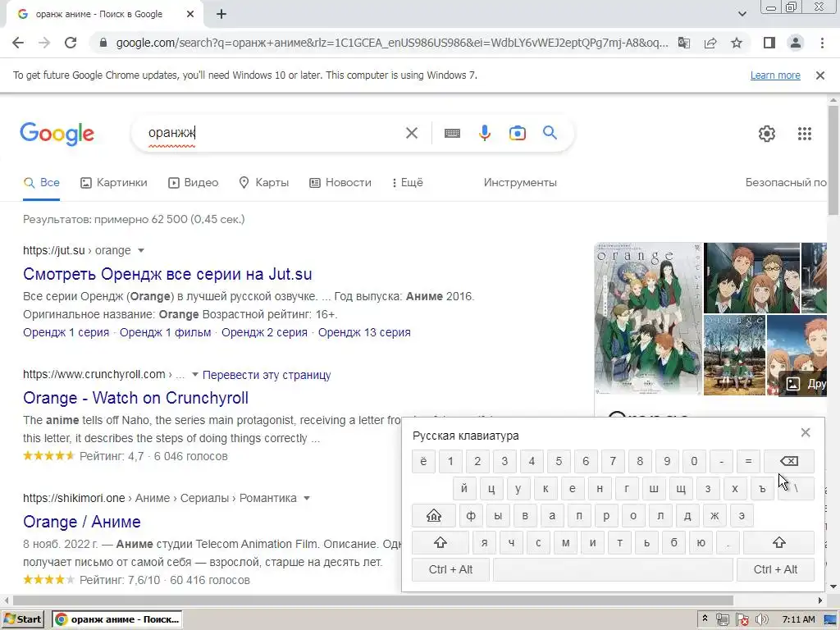Image resolution: width=840 pixels, height=630 pixels.
Task: Click the 7:11 AM taskbar clock
Action: point(798,619)
